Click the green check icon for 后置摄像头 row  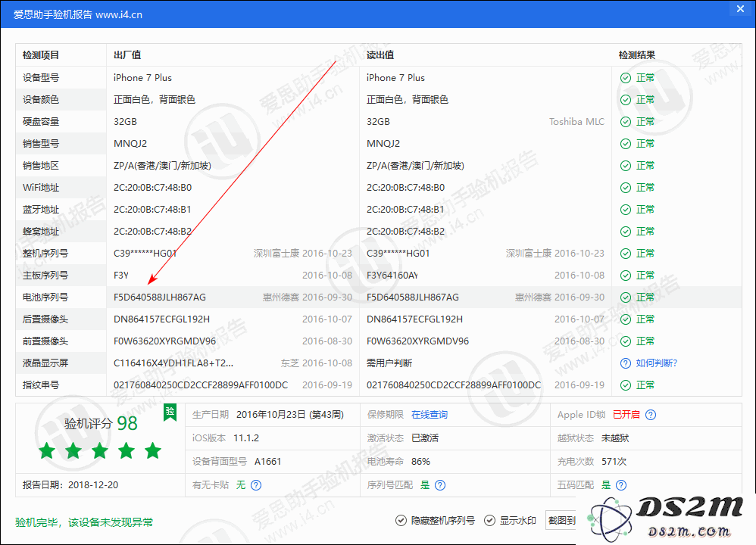click(626, 319)
